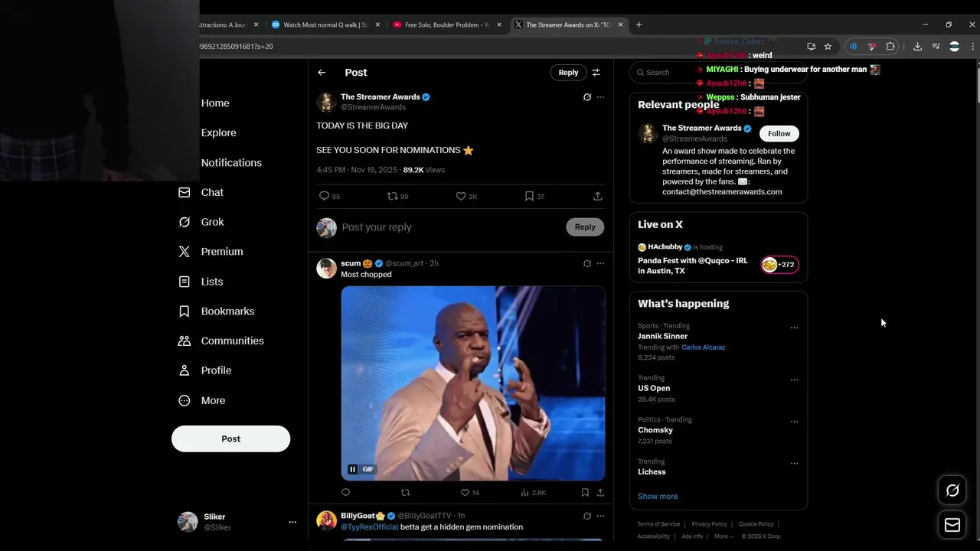Repost the Streamer Awards post

click(x=392, y=197)
